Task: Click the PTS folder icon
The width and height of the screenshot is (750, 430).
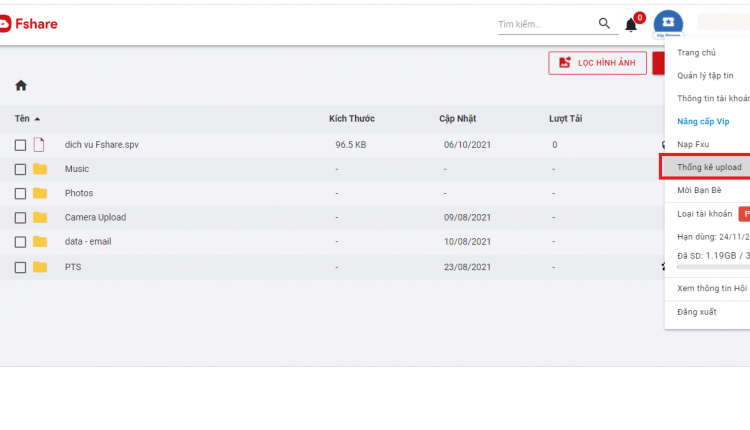Action: [40, 267]
